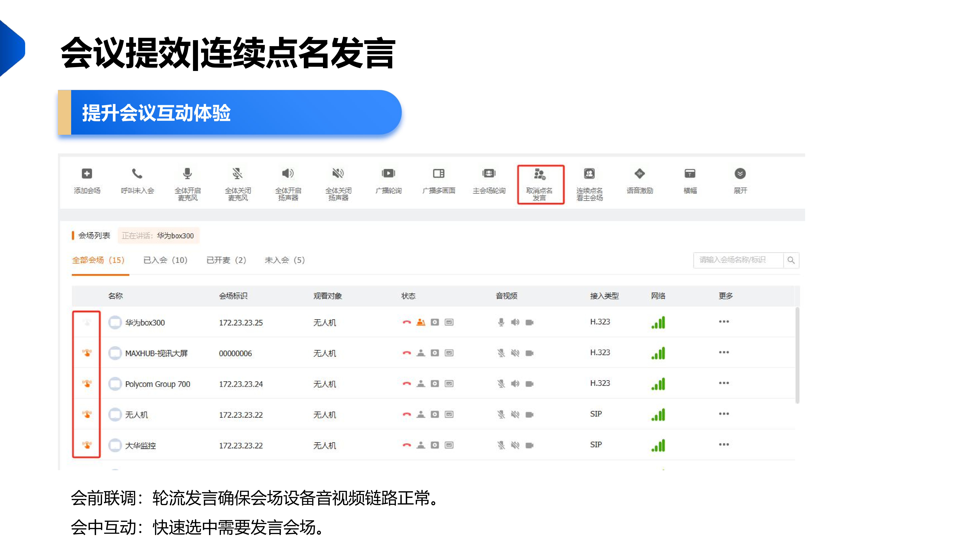Open more options for 无人机
The image size is (980, 551).
(x=724, y=414)
